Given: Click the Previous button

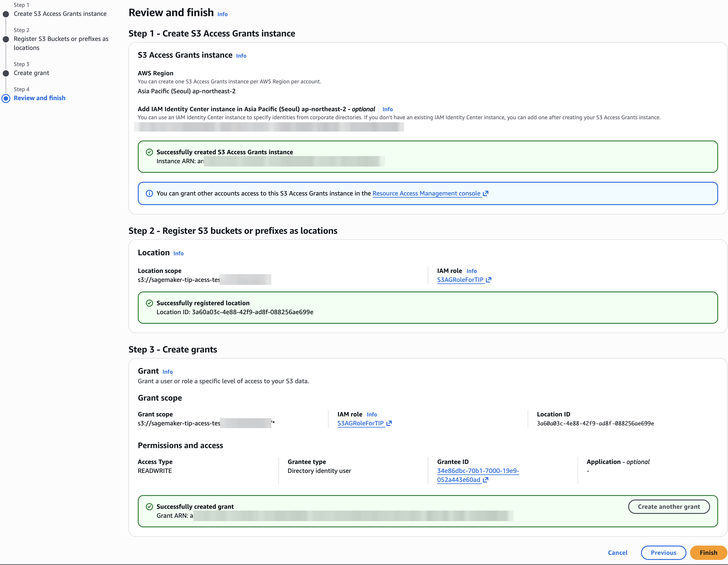Looking at the screenshot, I should 663,553.
